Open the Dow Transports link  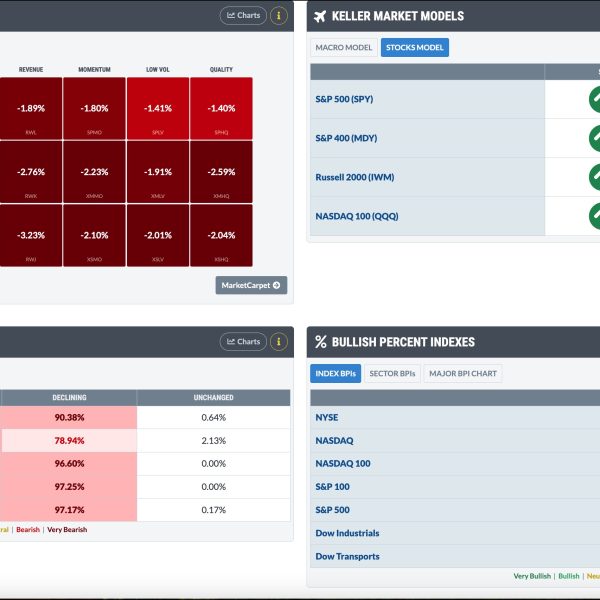(347, 556)
